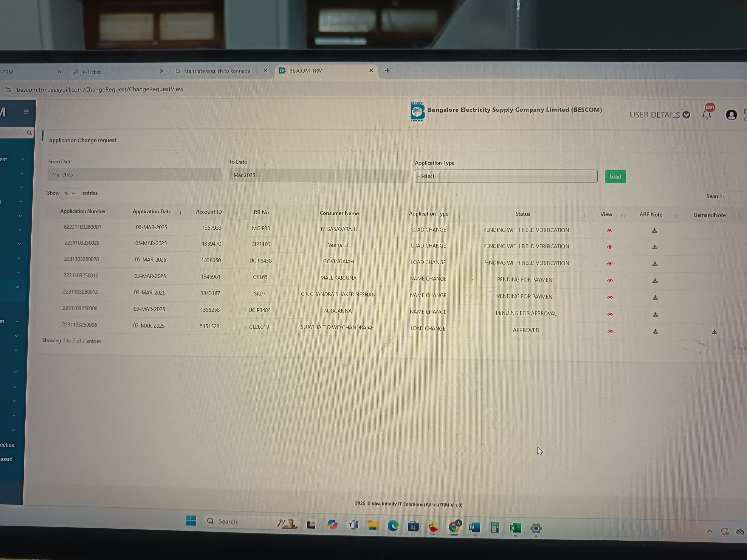747x560 pixels.
Task: Select the BESCOM-TRM active tab
Action: click(326, 71)
